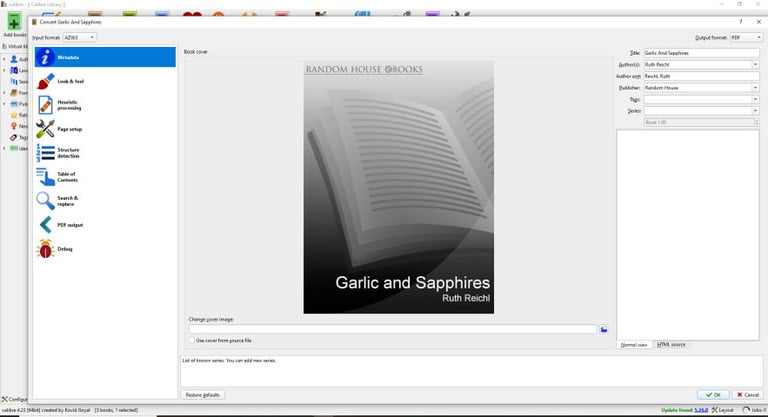The image size is (768, 417).
Task: Select the Heuristic processing section
Action: click(70, 104)
